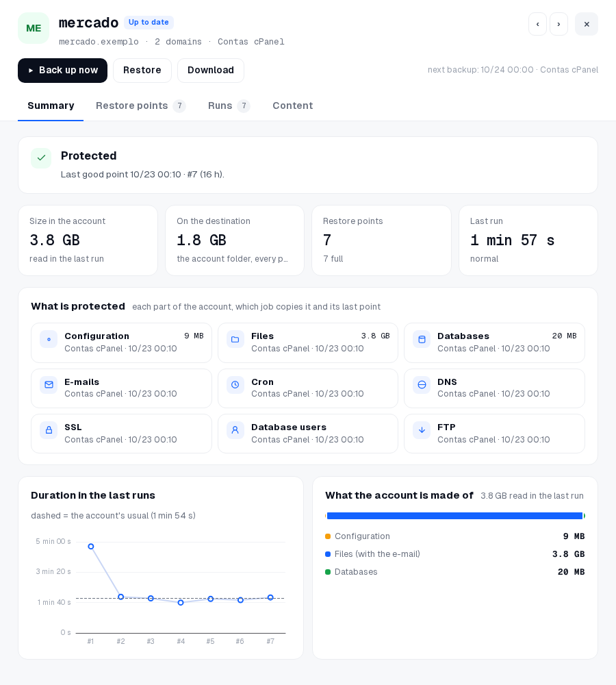Click the Databases cylinder icon
The image size is (616, 685).
click(x=422, y=340)
